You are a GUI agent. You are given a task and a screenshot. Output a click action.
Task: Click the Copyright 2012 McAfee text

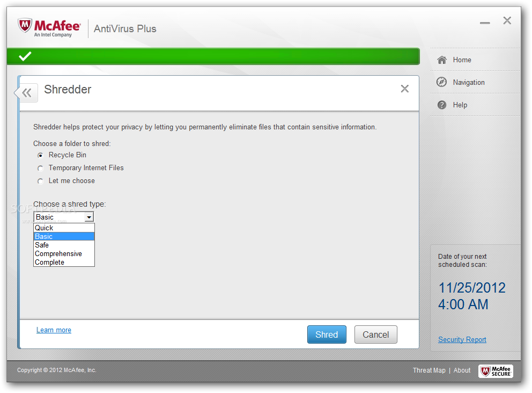pos(57,370)
